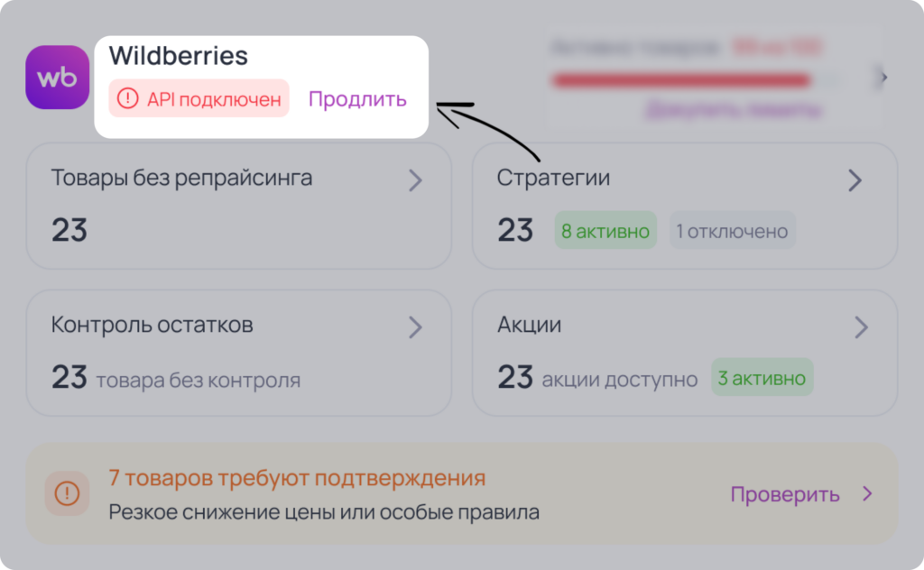Open Контроль остатков chevron arrow
This screenshot has width=924, height=570.
(415, 327)
